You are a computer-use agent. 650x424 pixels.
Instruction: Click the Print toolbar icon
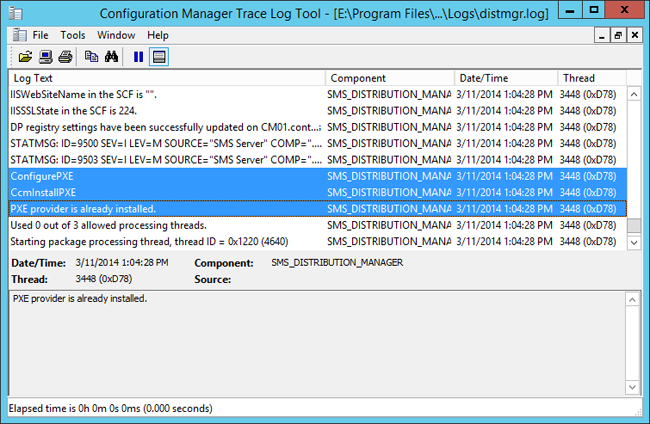pyautogui.click(x=64, y=56)
